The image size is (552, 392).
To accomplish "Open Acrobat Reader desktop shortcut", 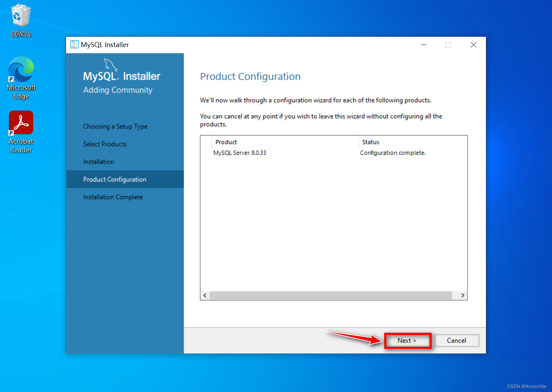I will tap(21, 132).
